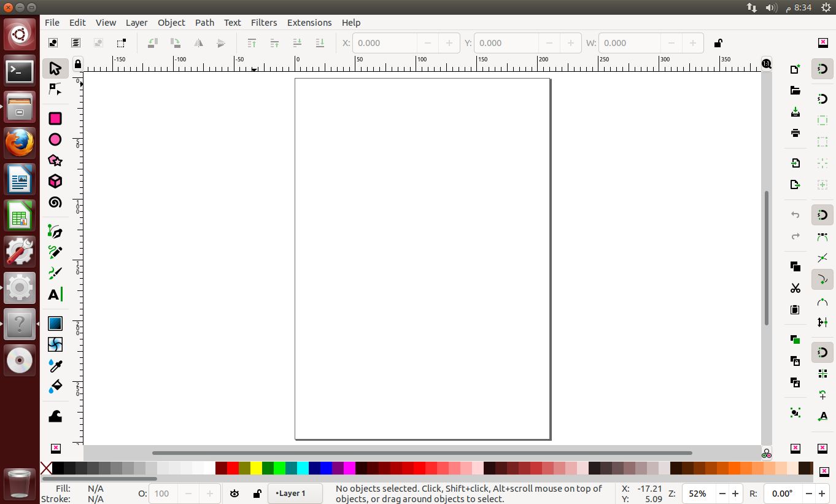Image resolution: width=836 pixels, height=504 pixels.
Task: Click the Open document folder icon
Action: coord(795,91)
